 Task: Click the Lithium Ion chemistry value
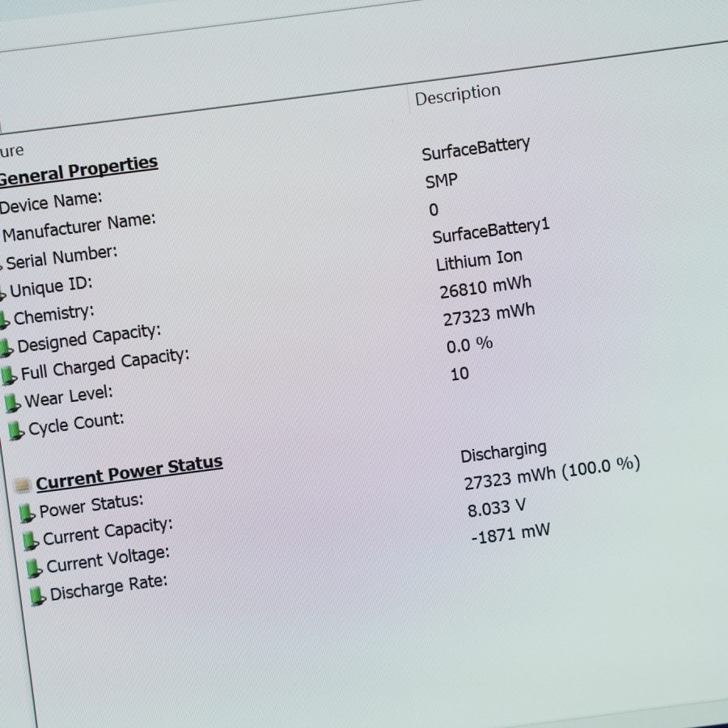[479, 260]
